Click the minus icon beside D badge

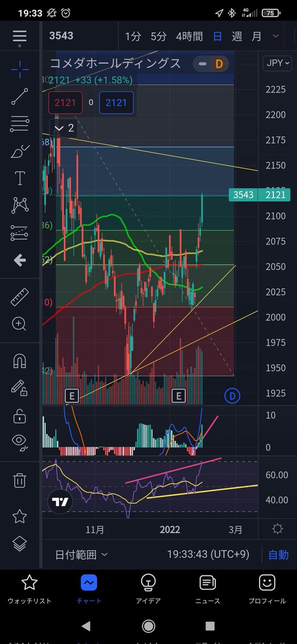[202, 64]
